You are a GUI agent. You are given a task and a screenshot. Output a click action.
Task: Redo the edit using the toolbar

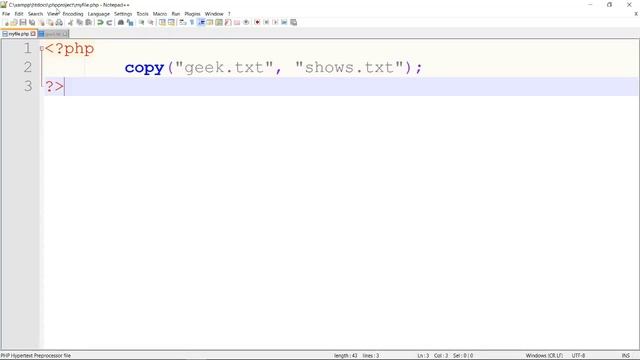point(109,22)
